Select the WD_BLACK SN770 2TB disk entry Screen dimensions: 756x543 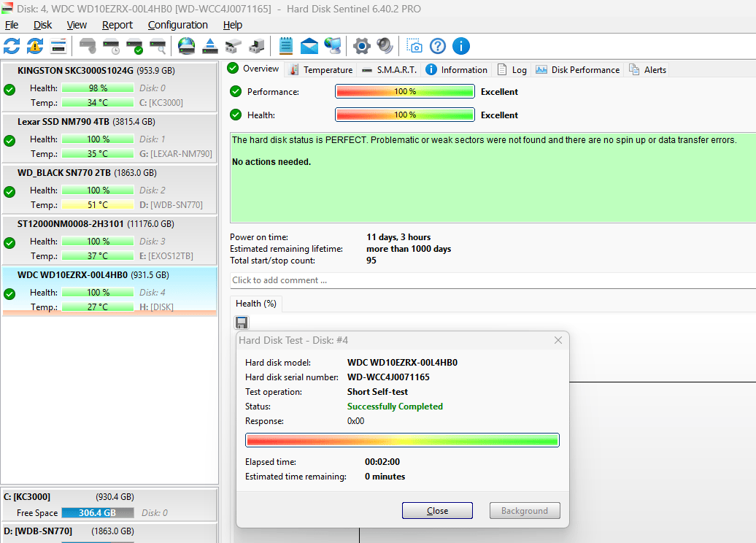(110, 189)
